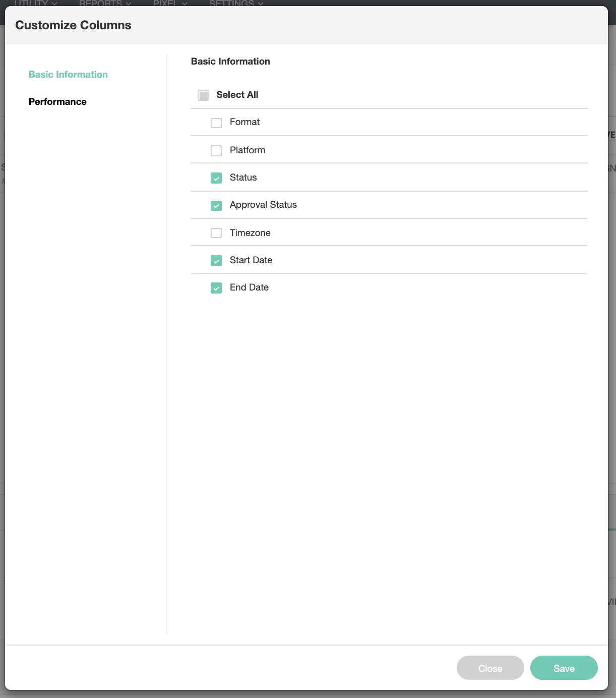Enable the Format column checkbox
This screenshot has height=698, width=616.
tap(216, 123)
